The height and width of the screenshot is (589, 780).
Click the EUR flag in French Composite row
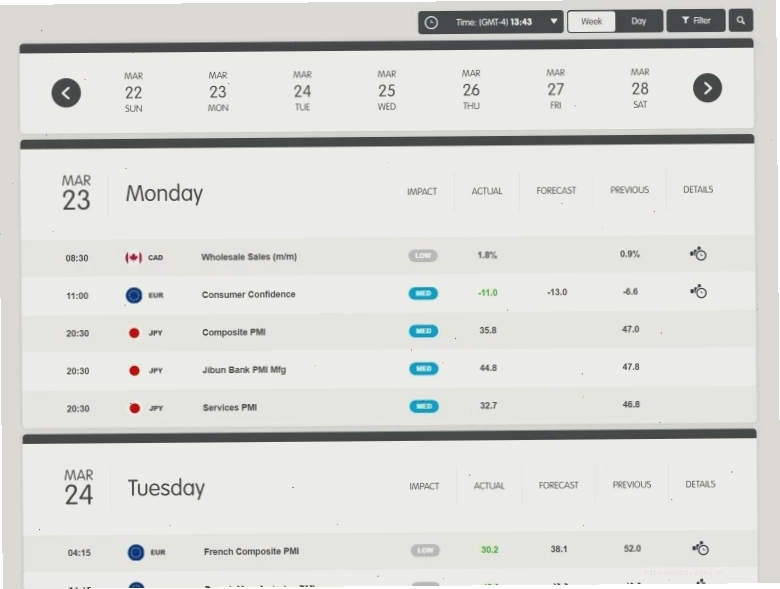(x=136, y=552)
